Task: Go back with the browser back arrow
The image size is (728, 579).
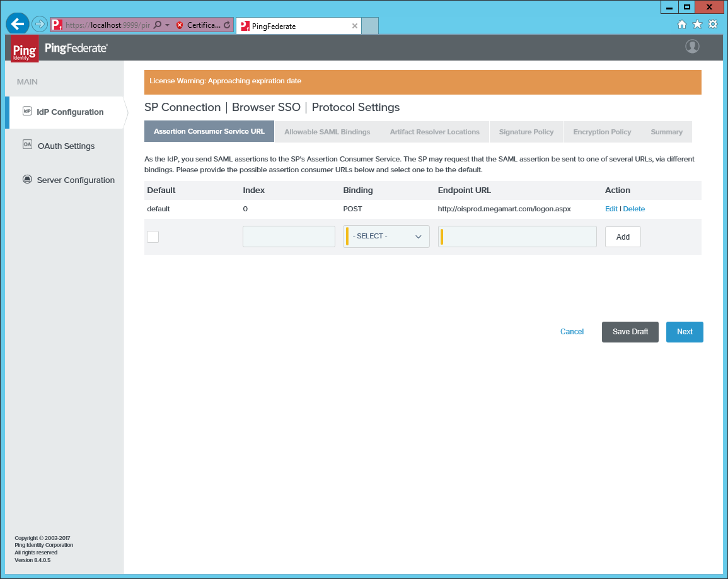Action: tap(18, 24)
